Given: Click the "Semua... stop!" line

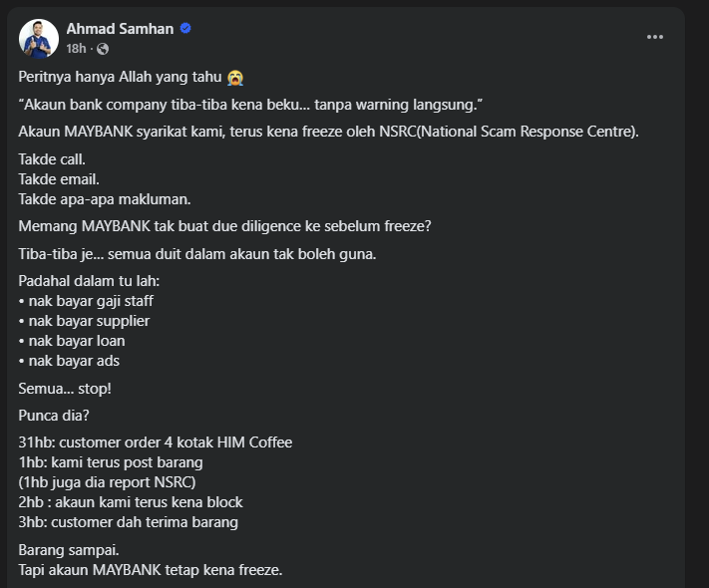Looking at the screenshot, I should point(66,387).
